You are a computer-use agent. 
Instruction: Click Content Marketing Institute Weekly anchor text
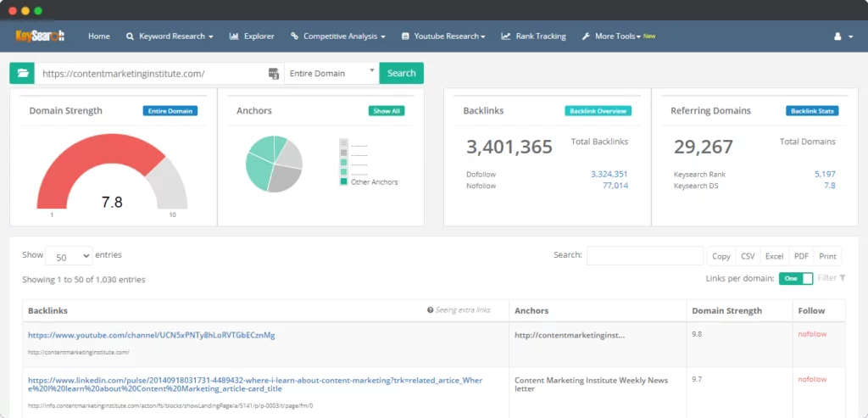click(591, 384)
